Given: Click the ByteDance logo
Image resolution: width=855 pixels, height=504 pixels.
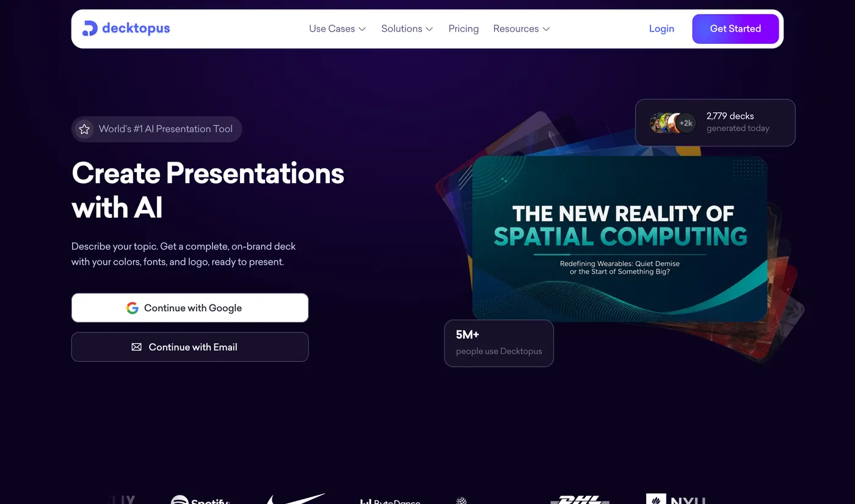Looking at the screenshot, I should tap(390, 501).
